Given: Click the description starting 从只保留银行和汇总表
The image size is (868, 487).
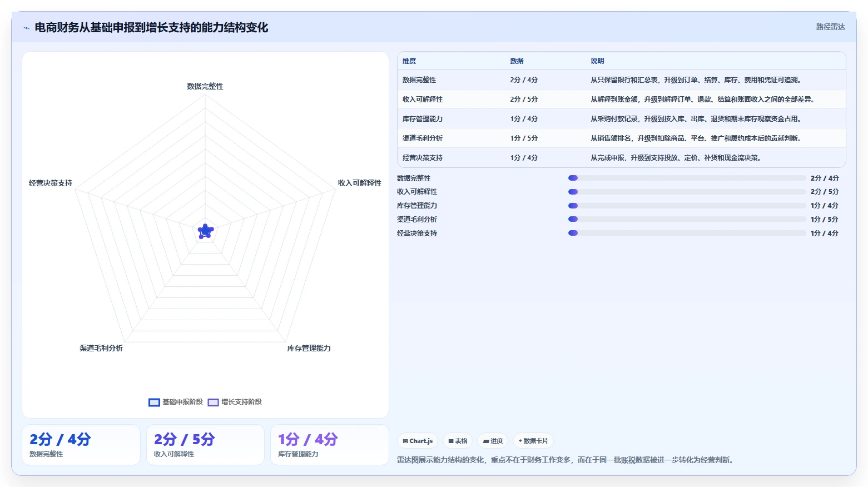Looking at the screenshot, I should [696, 80].
